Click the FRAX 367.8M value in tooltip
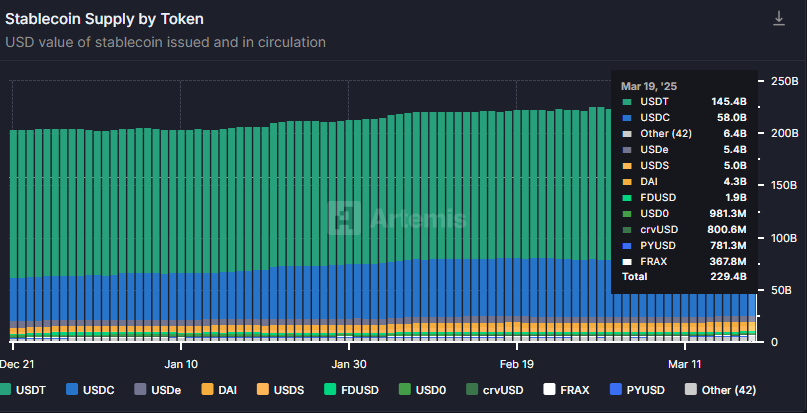807x413 pixels. coord(728,262)
